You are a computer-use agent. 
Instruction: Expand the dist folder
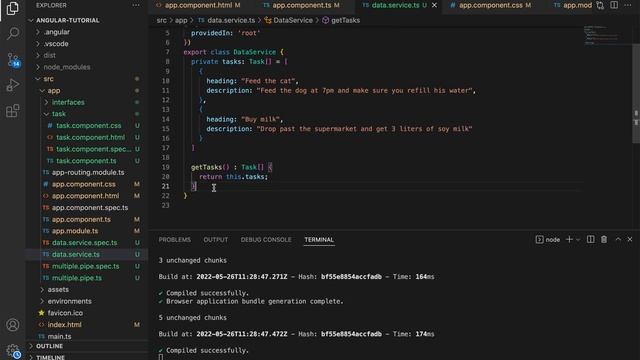87,55
